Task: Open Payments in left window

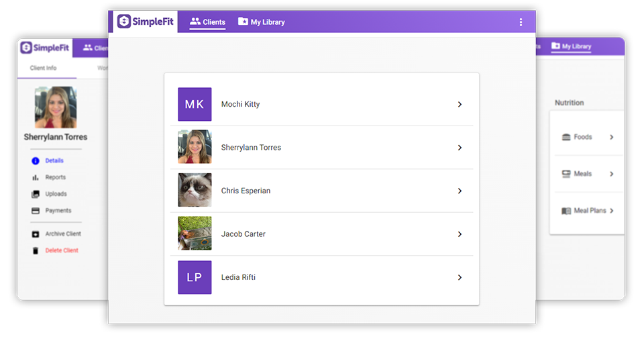Action: coord(58,210)
